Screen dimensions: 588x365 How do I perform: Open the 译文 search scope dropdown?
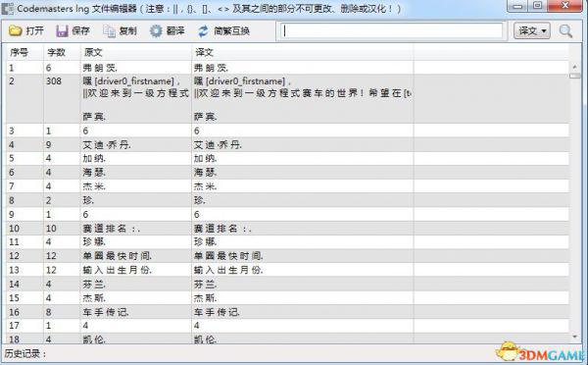(x=532, y=30)
